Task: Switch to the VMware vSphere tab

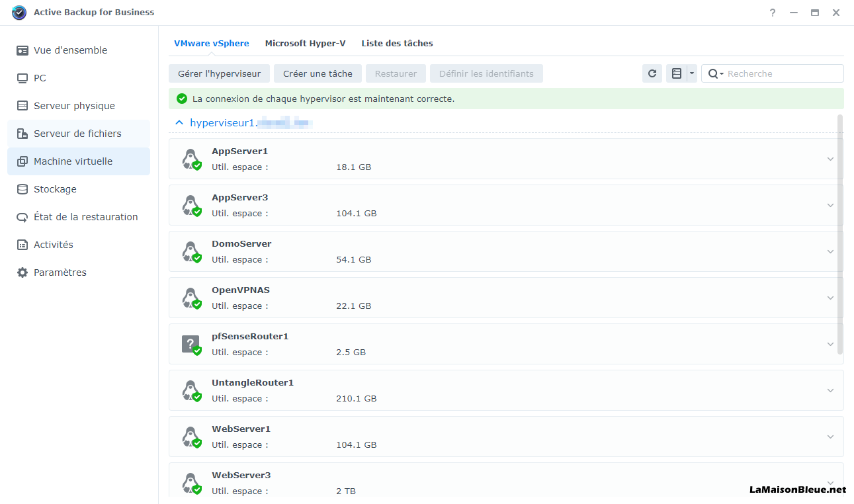Action: pos(212,43)
